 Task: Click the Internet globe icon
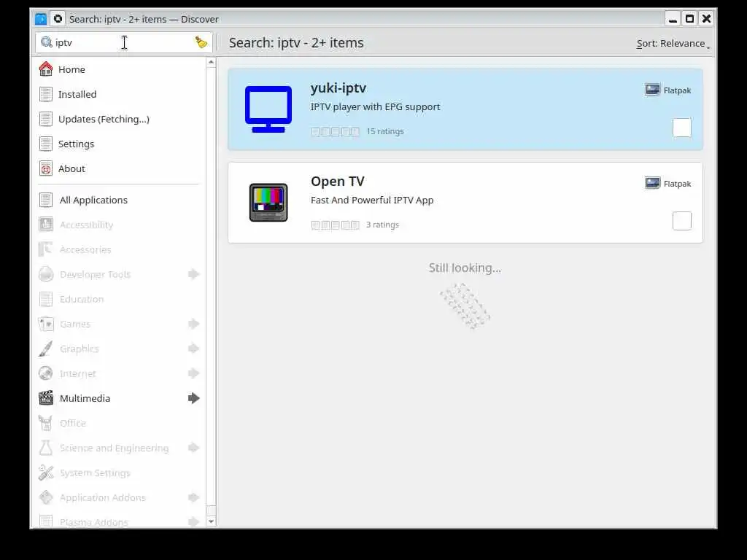pyautogui.click(x=46, y=373)
